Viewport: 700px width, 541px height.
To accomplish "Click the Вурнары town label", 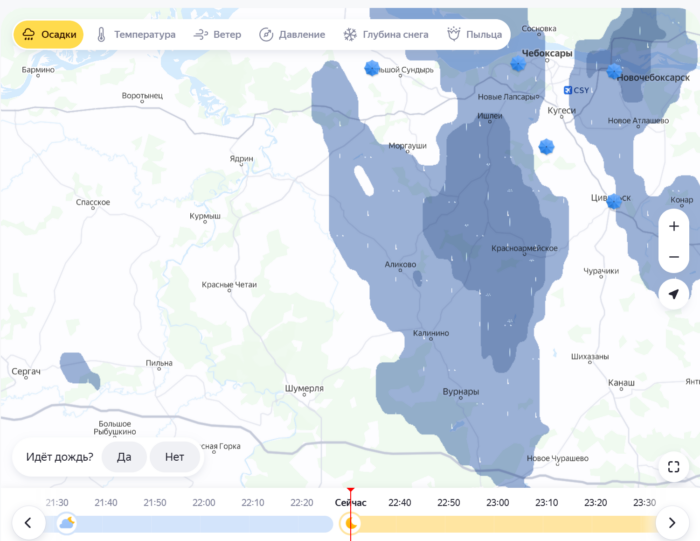I will click(x=461, y=391).
